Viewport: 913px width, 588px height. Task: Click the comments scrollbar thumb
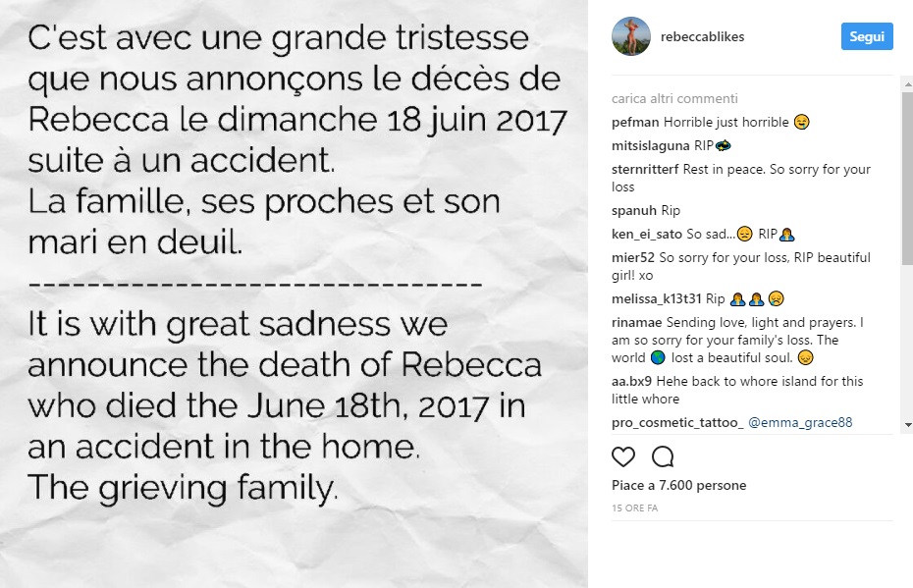point(905,177)
